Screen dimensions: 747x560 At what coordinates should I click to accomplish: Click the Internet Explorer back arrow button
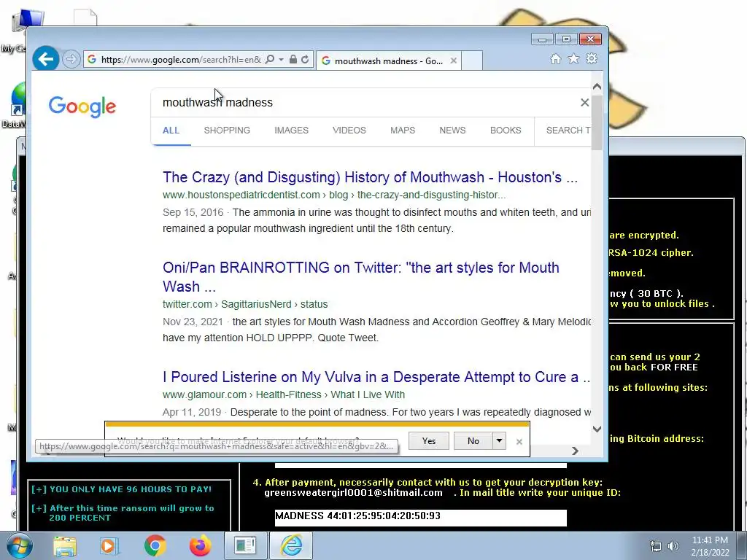tap(46, 59)
